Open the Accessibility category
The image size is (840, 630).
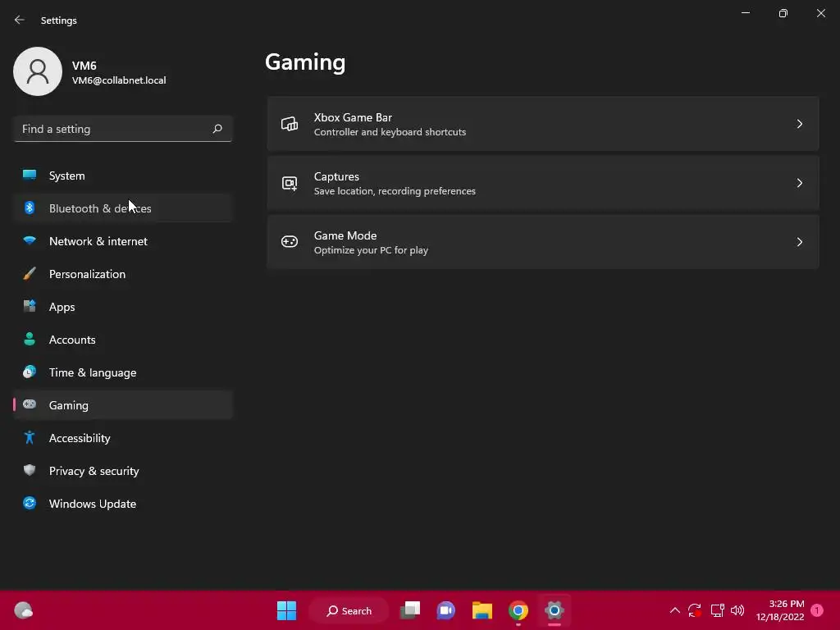[123, 438]
